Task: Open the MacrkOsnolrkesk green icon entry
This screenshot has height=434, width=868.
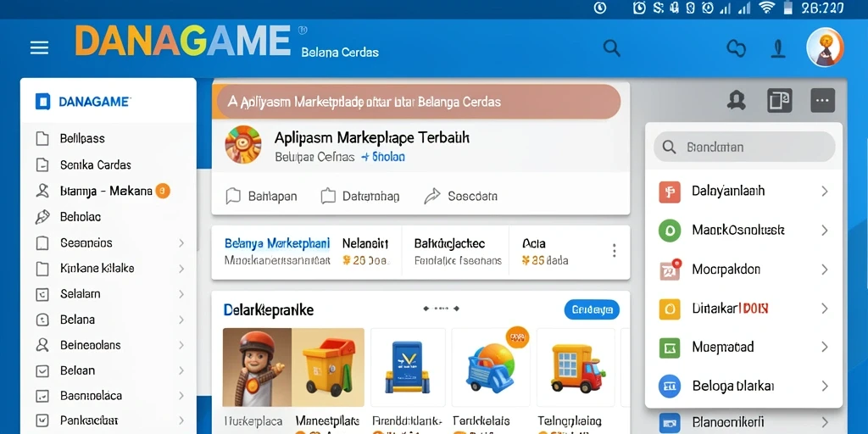Action: (x=744, y=231)
